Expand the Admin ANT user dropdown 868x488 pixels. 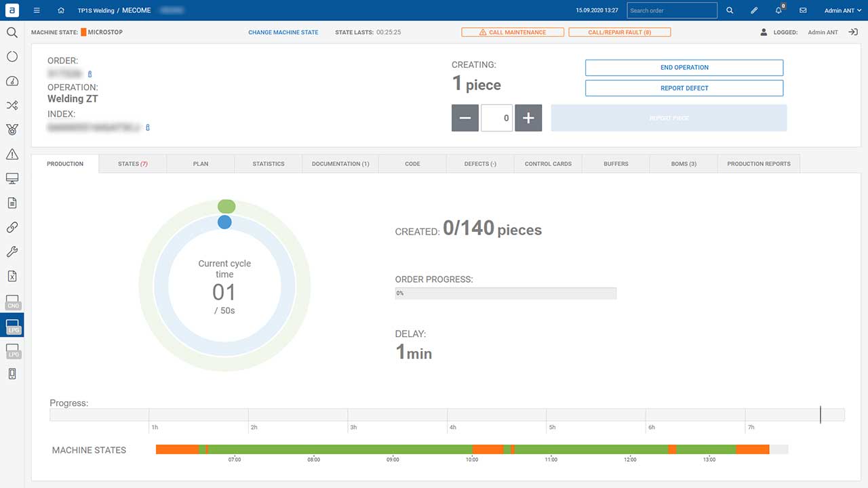[842, 10]
